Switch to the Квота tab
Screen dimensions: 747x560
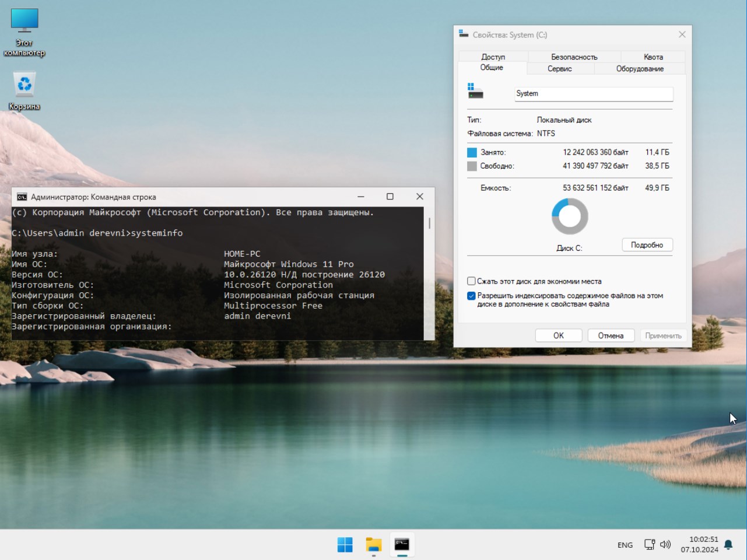coord(653,57)
